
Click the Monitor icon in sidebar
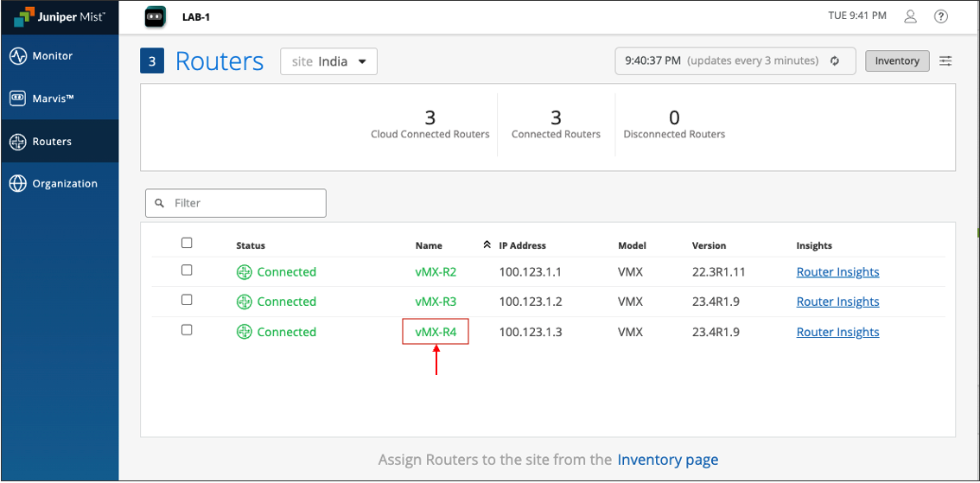click(18, 56)
